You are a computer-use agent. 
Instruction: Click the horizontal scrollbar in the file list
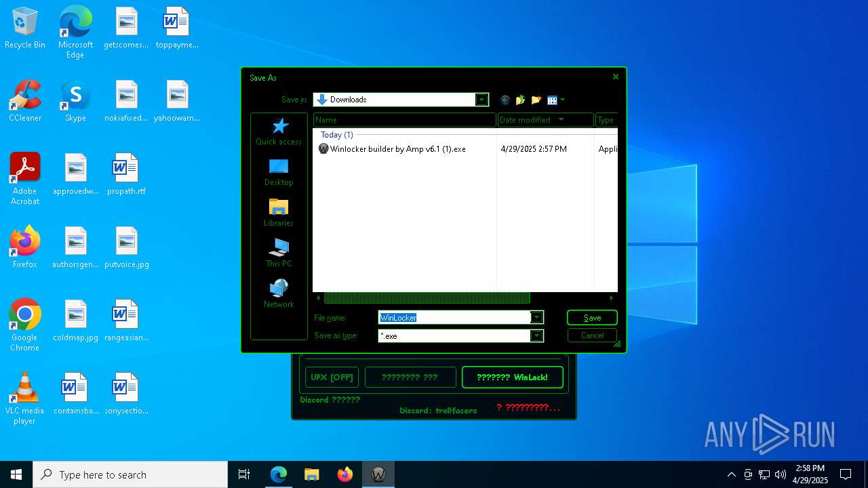[427, 298]
